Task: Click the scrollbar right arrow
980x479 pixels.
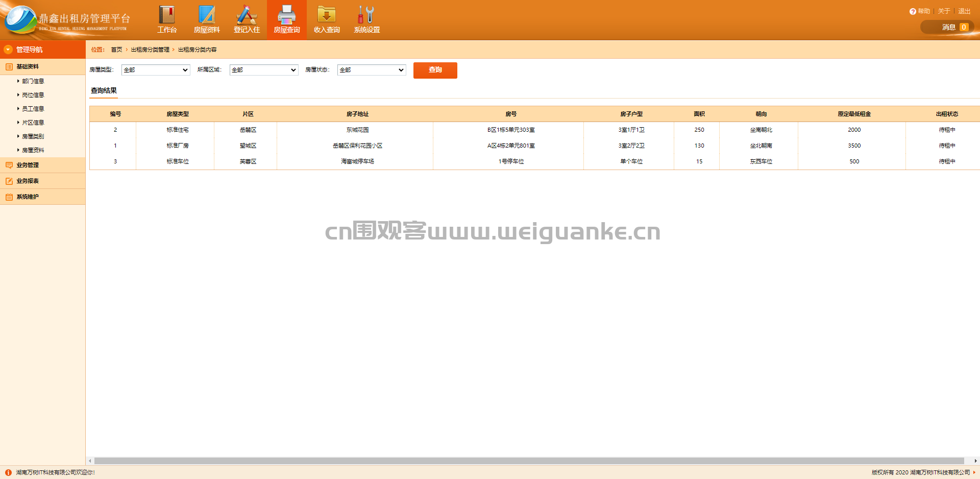Action: pyautogui.click(x=975, y=461)
